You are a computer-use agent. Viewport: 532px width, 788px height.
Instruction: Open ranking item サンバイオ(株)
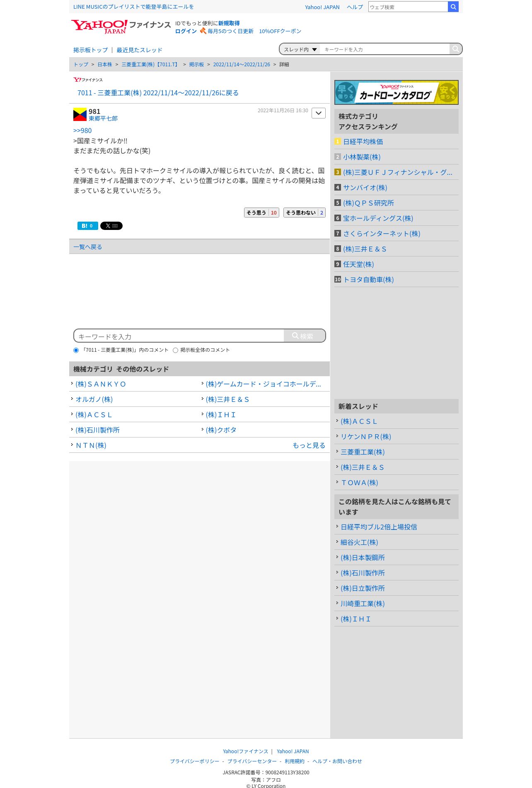pos(365,188)
